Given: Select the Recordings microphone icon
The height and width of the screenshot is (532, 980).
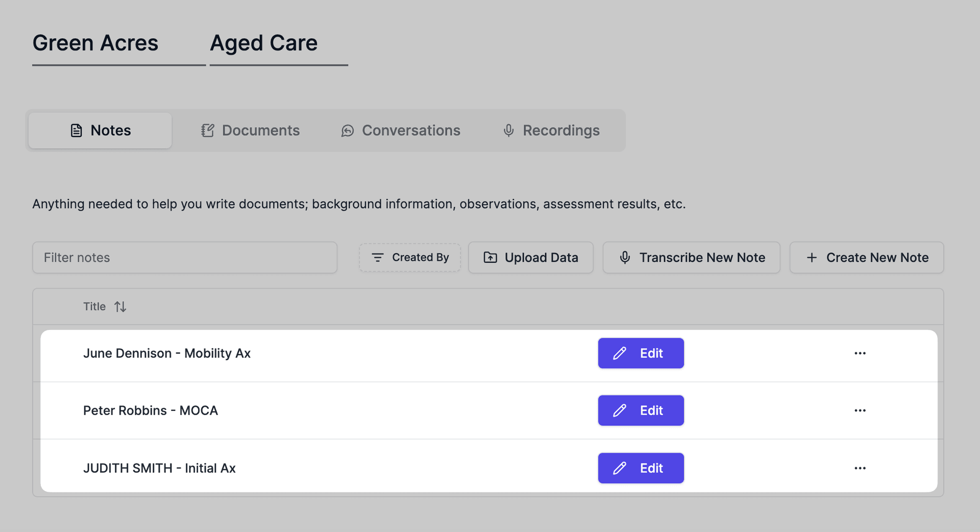Looking at the screenshot, I should (508, 130).
